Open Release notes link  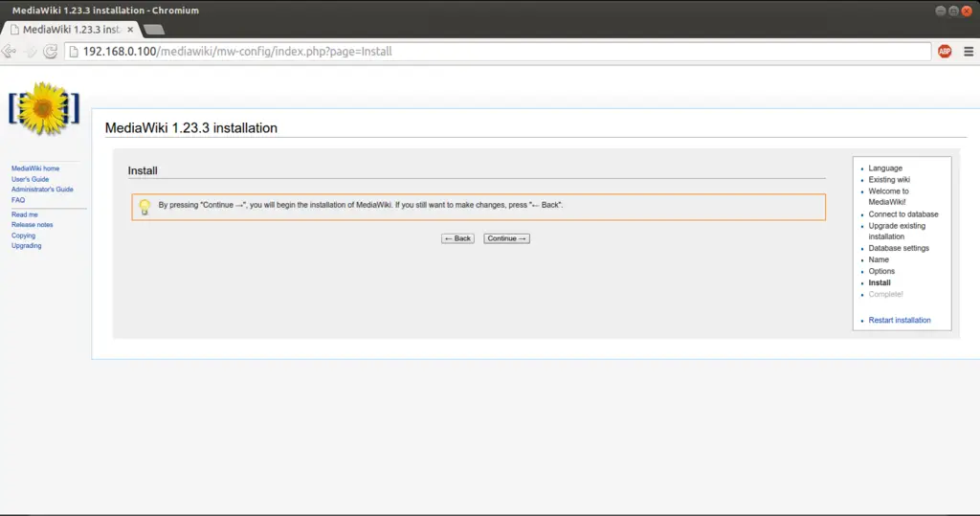coord(32,225)
